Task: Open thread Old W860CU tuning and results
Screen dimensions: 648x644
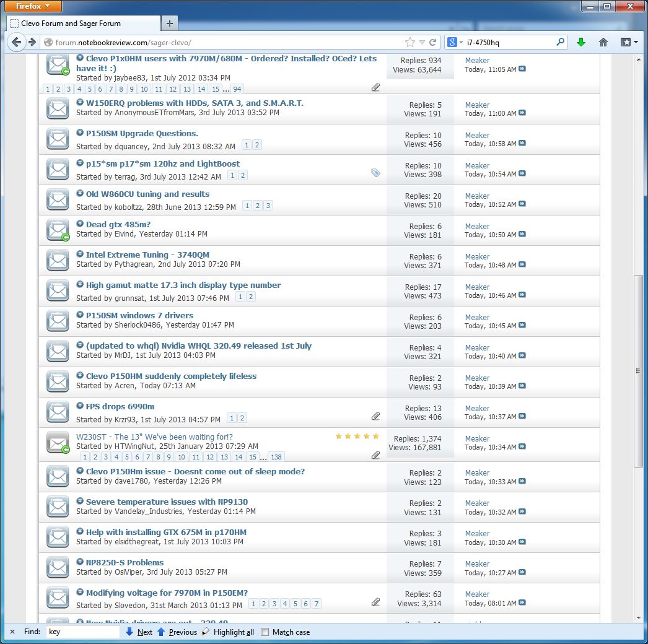Action: pyautogui.click(x=147, y=194)
